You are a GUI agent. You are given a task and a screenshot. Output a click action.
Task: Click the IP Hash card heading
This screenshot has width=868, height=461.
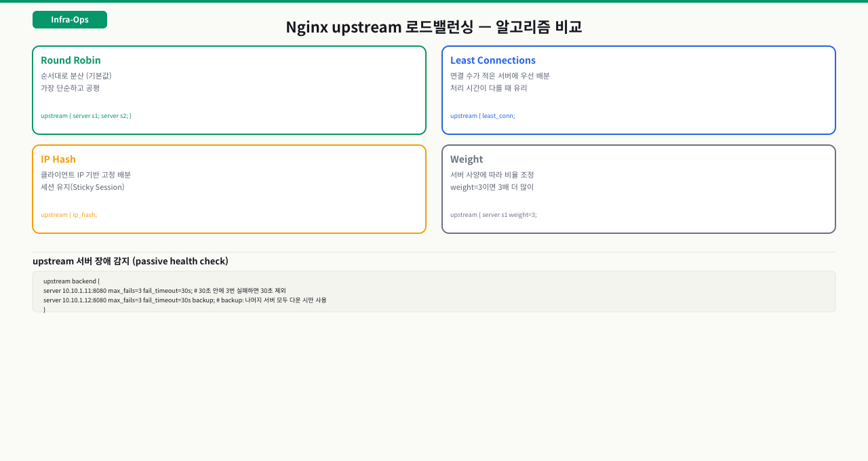[58, 159]
